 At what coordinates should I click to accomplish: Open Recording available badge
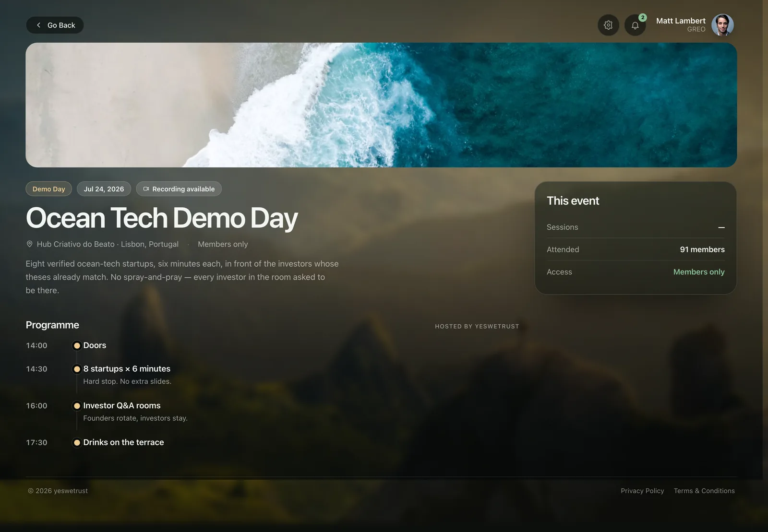179,189
